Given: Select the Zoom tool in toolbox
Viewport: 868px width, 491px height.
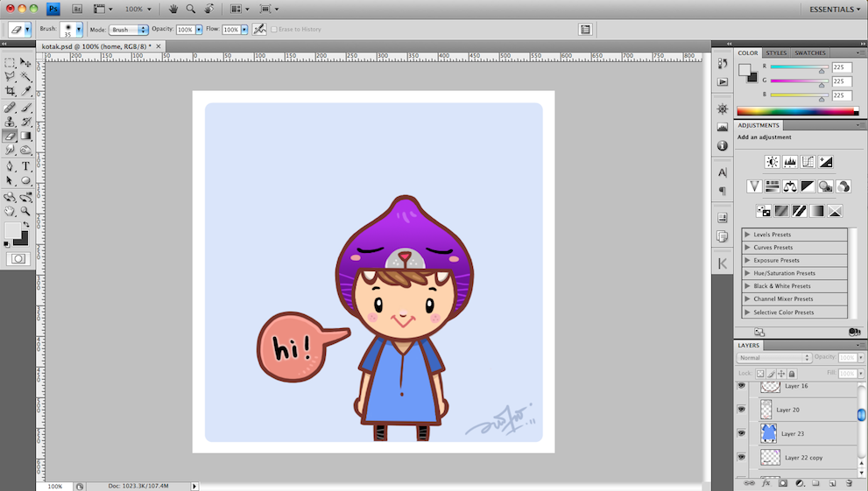Looking at the screenshot, I should pos(25,211).
